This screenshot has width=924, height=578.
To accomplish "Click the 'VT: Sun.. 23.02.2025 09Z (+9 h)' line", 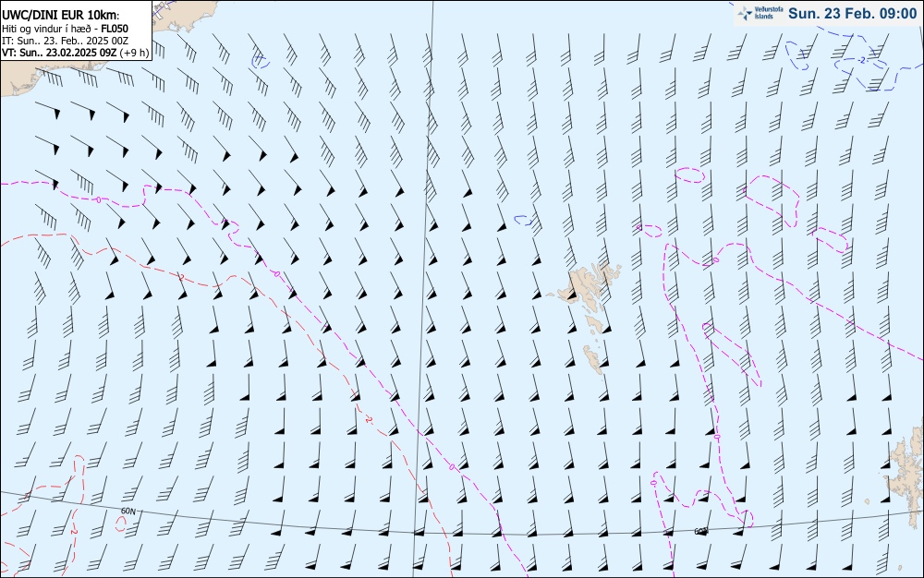I will tap(76, 53).
